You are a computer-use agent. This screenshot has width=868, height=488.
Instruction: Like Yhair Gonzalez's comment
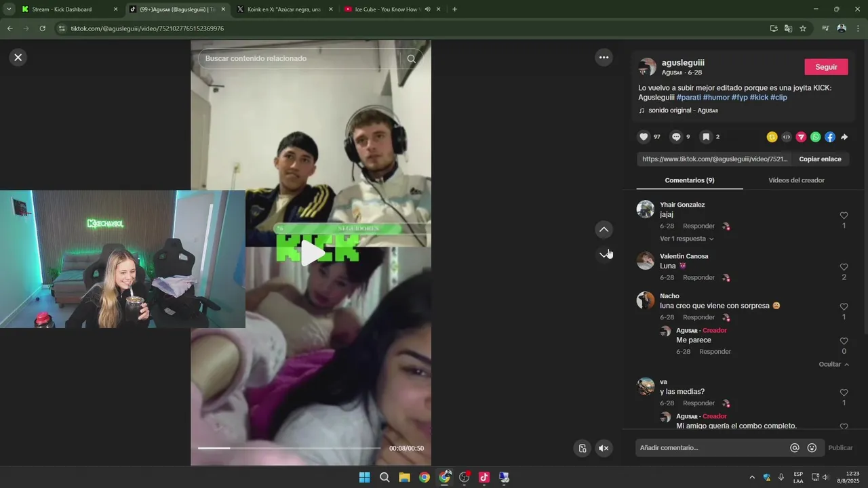844,216
